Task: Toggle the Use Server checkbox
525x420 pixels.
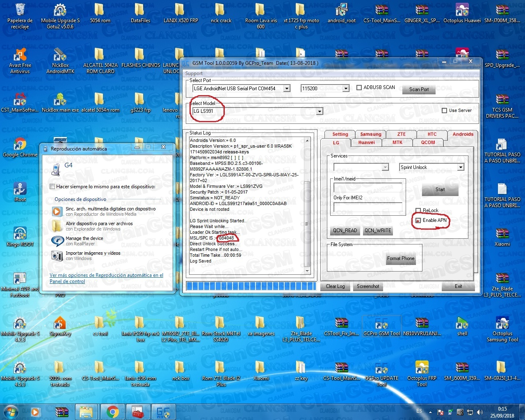Action: [x=444, y=110]
